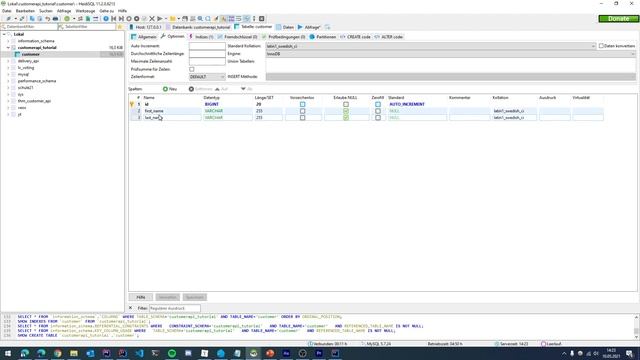The height and width of the screenshot is (360, 640).
Task: Open the Werkzeuge menu
Action: [x=85, y=11]
